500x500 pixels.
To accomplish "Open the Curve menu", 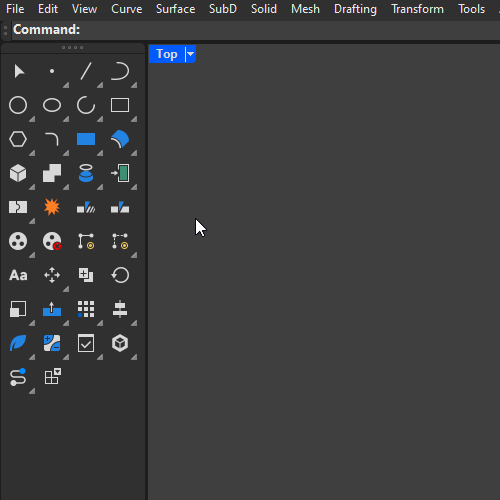I will coord(127,9).
